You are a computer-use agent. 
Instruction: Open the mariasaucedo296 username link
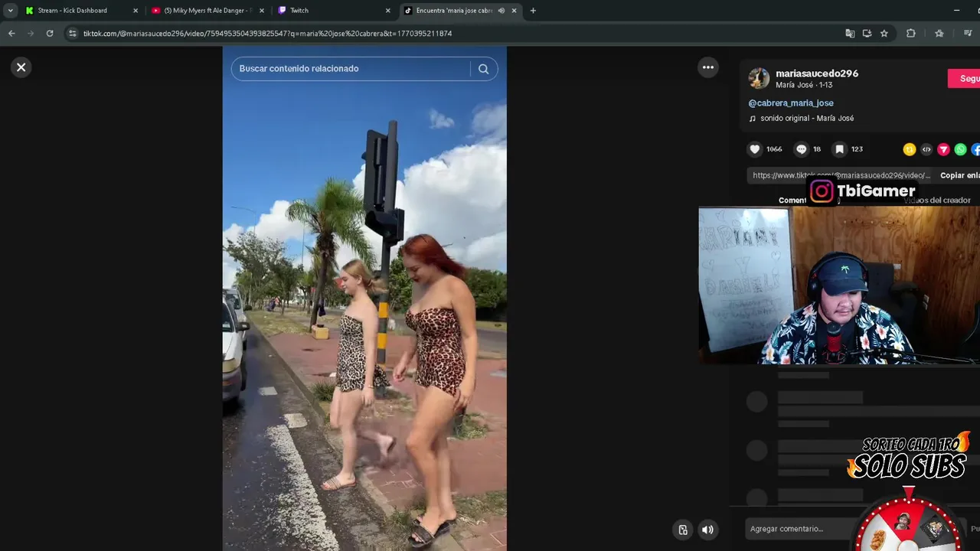(x=817, y=73)
